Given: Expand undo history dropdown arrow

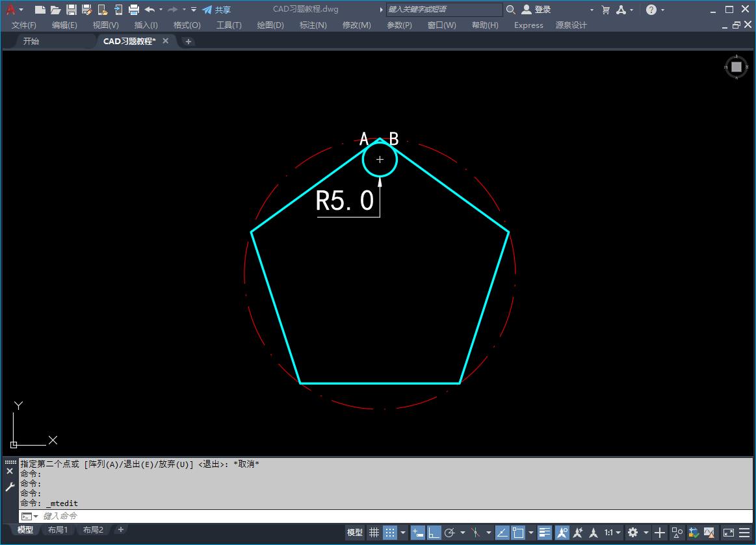Looking at the screenshot, I should (x=161, y=9).
